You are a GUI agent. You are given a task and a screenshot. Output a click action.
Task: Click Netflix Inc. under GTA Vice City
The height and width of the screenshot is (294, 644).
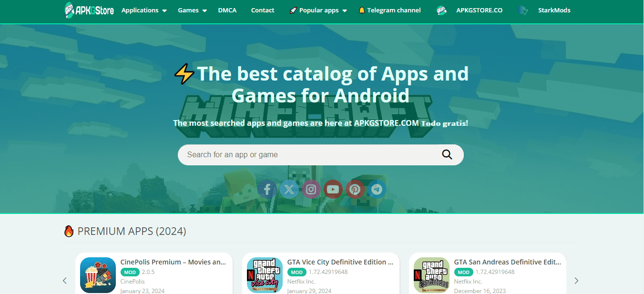pyautogui.click(x=301, y=282)
